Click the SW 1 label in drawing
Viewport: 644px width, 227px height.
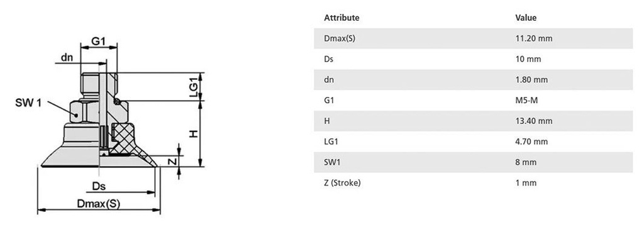tap(28, 102)
